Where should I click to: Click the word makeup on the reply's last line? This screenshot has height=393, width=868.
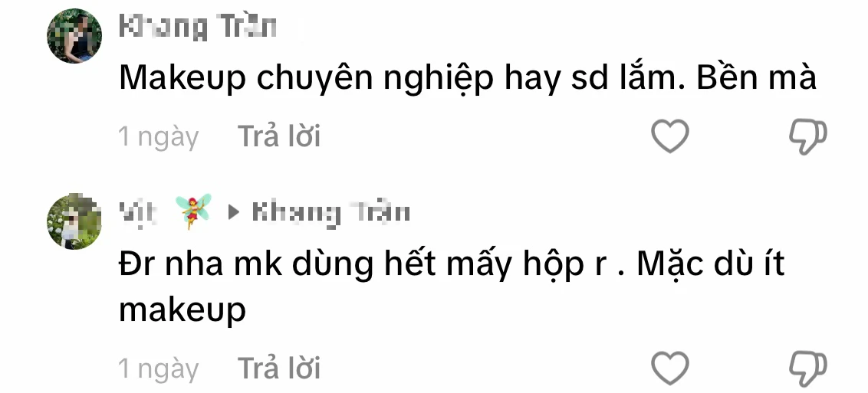(182, 310)
